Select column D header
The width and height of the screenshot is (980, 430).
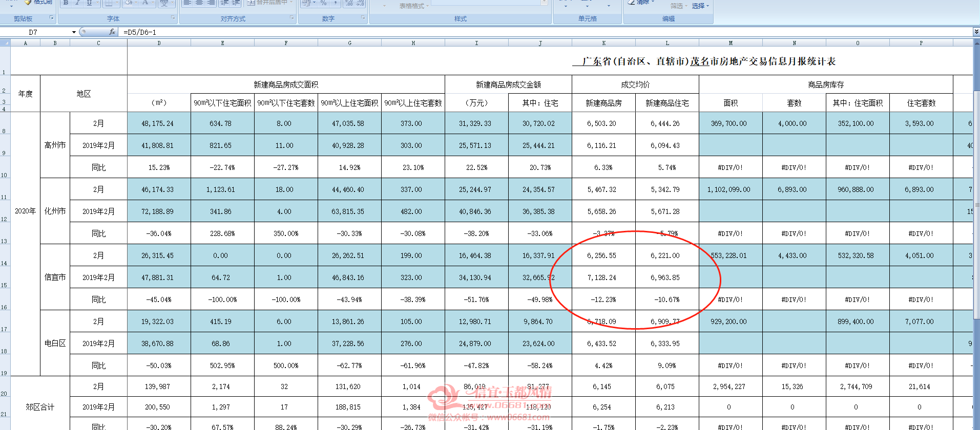[159, 43]
